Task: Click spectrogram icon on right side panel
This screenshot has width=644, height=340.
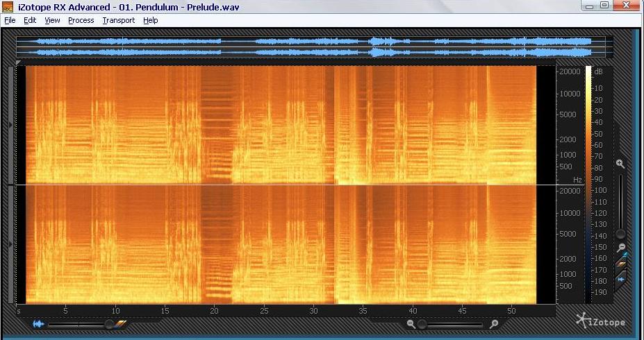Action: [621, 265]
